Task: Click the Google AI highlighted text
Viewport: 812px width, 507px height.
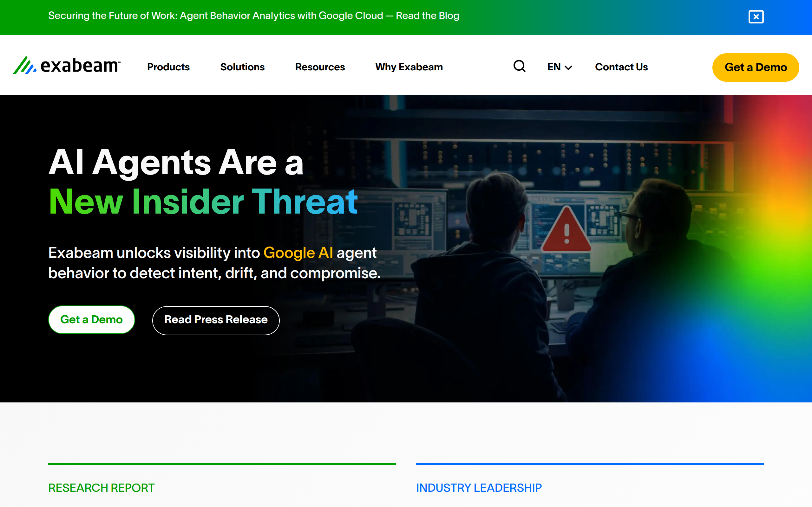Action: coord(298,253)
